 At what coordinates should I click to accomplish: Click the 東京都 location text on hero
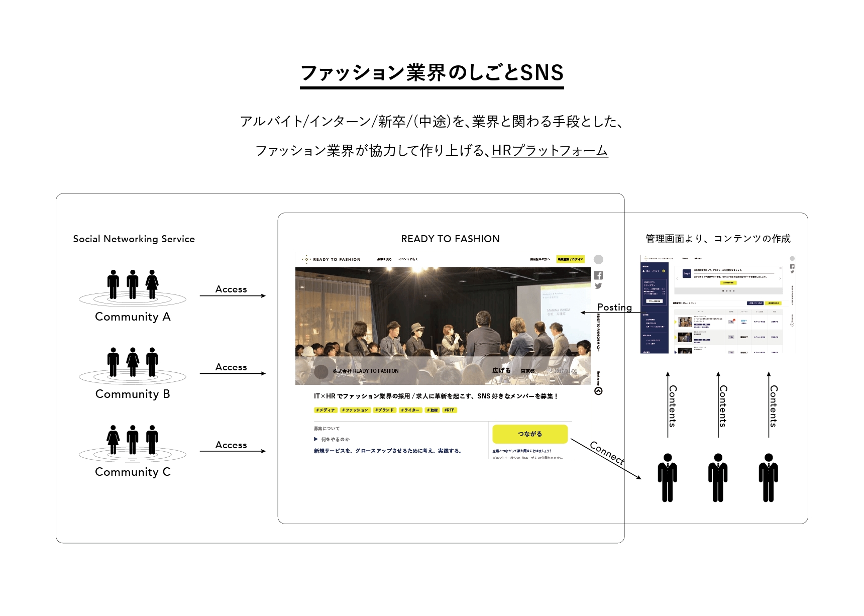(527, 371)
